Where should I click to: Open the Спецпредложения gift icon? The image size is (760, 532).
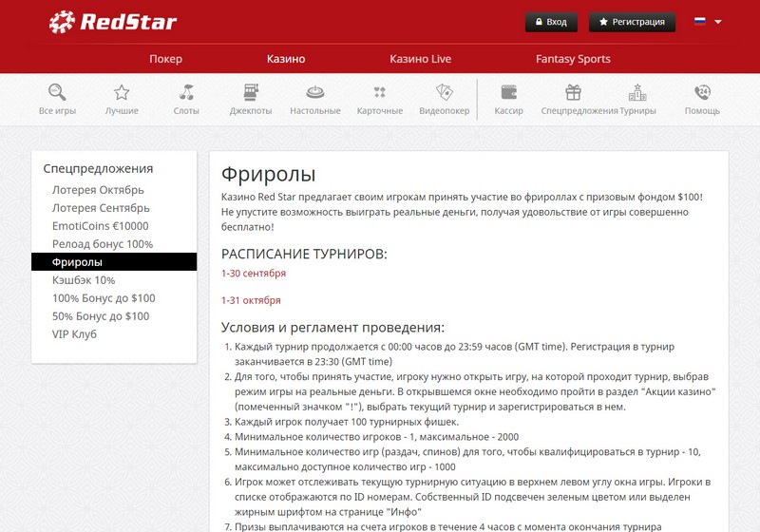pos(573,92)
